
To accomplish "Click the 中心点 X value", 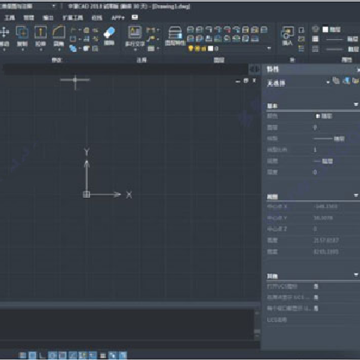I will tap(325, 207).
